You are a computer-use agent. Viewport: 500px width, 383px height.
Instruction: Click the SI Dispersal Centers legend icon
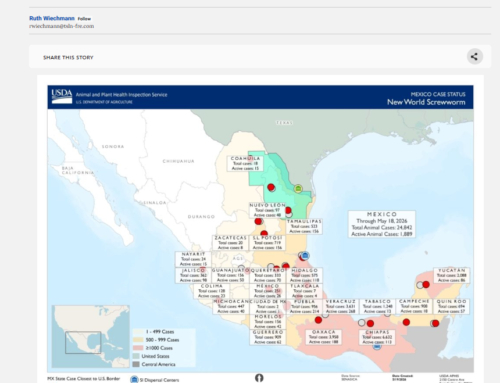pyautogui.click(x=134, y=380)
